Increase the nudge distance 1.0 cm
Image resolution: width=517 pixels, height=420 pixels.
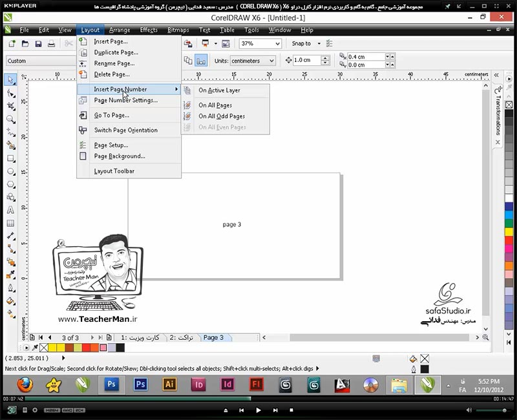pyautogui.click(x=326, y=58)
